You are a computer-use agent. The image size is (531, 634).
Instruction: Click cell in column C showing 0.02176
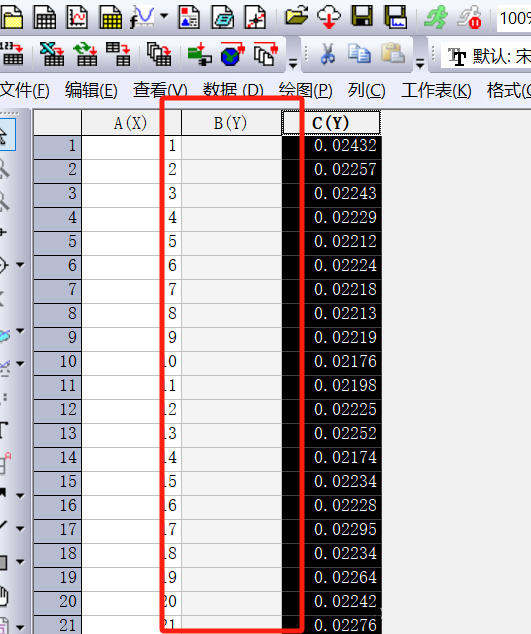click(x=331, y=362)
